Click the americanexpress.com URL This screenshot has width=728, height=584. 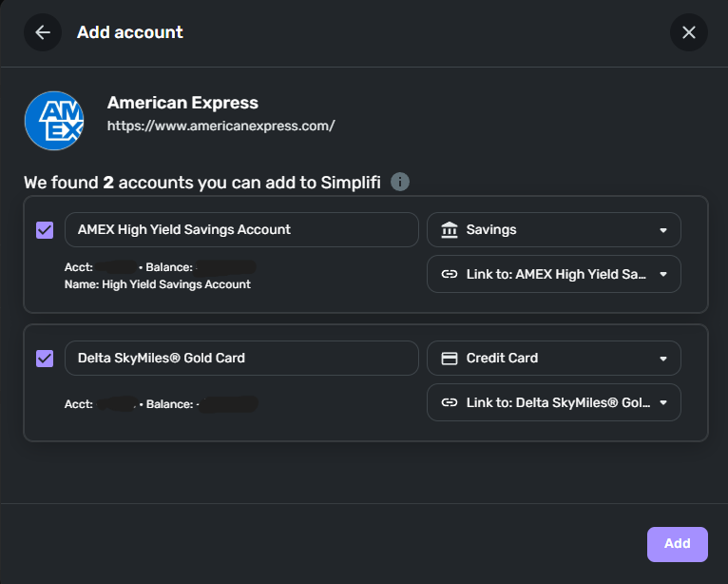[220, 126]
